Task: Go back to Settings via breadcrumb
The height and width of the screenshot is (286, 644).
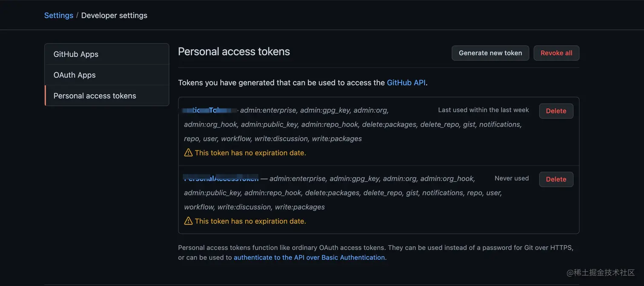Action: 59,15
